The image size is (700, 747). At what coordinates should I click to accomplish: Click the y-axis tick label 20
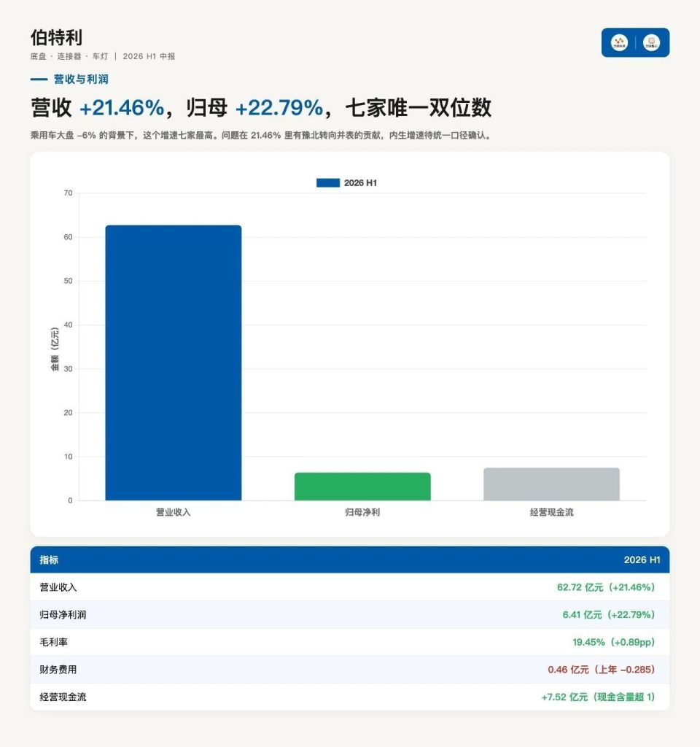tap(68, 413)
